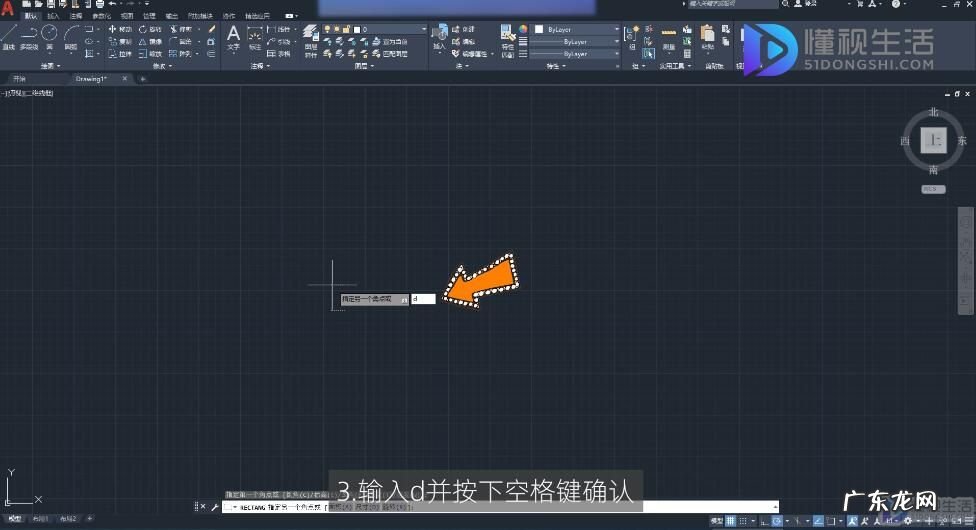The height and width of the screenshot is (530, 976).
Task: Click the Trim (修剪) modify tool
Action: [x=181, y=29]
